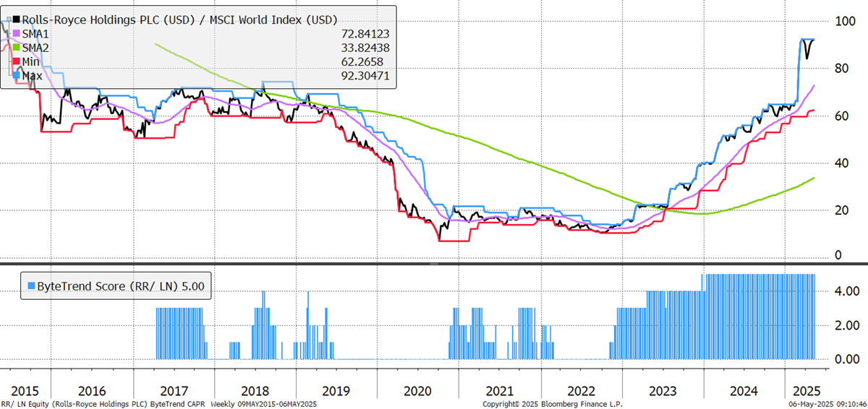The height and width of the screenshot is (409, 868).
Task: Click the green SMA2 legend swatch
Action: click(x=17, y=47)
